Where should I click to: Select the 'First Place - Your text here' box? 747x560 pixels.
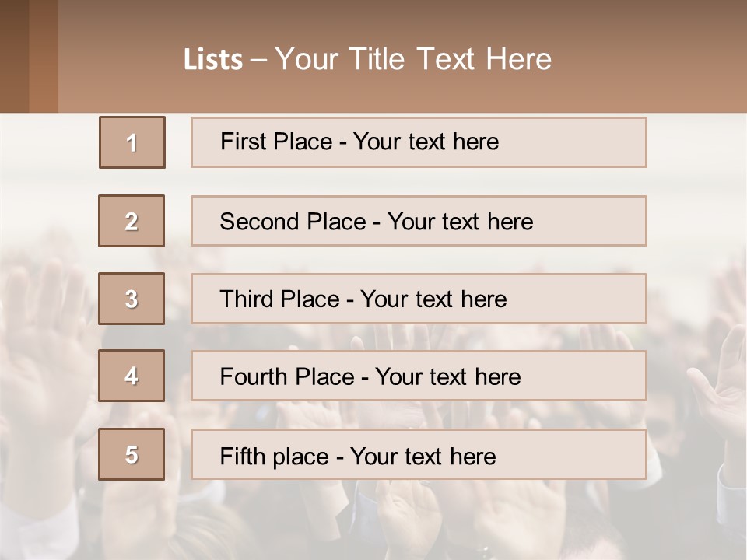[419, 142]
